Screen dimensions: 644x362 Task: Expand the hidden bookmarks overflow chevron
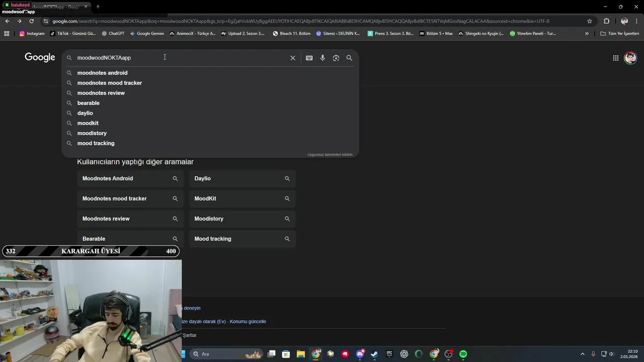(587, 34)
